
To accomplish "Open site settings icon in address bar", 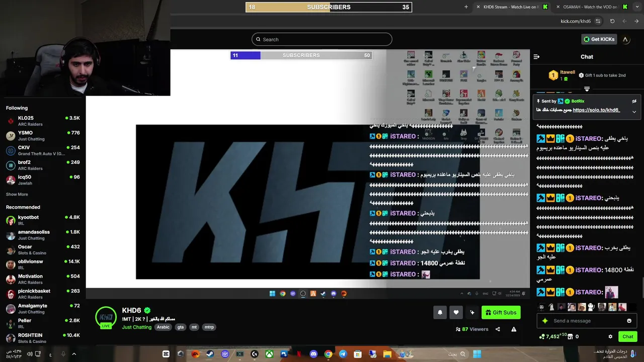I will [598, 21].
